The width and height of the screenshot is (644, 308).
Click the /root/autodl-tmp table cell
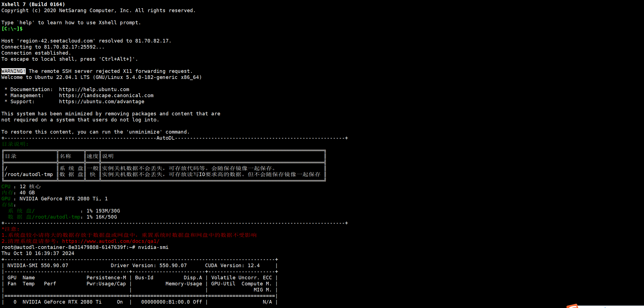29,174
